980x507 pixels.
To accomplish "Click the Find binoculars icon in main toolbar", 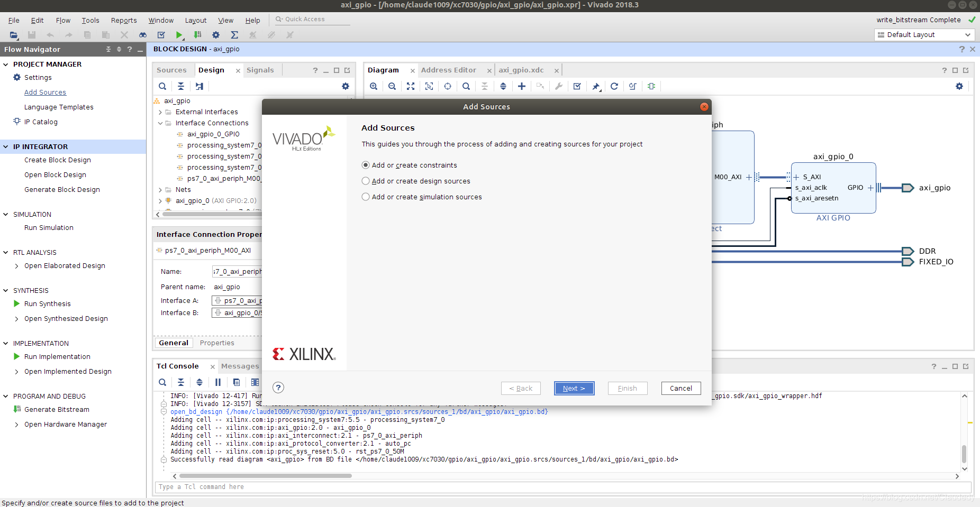I will click(x=143, y=35).
